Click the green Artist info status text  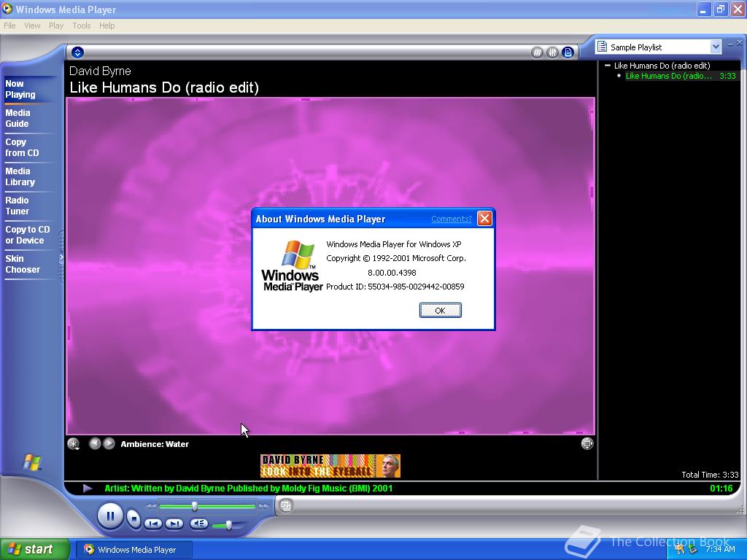tap(249, 488)
